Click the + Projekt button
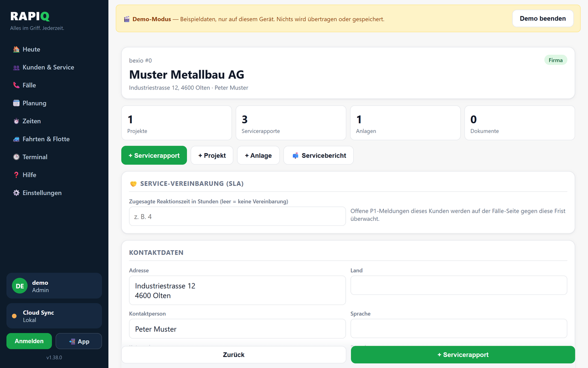The width and height of the screenshot is (588, 368). 212,156
